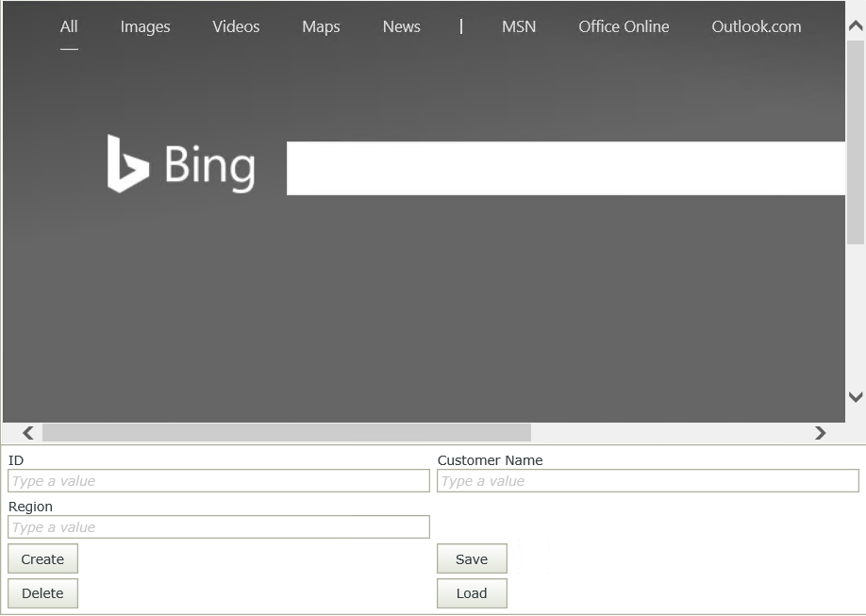Click the Customer Name text field
866x616 pixels.
click(647, 481)
